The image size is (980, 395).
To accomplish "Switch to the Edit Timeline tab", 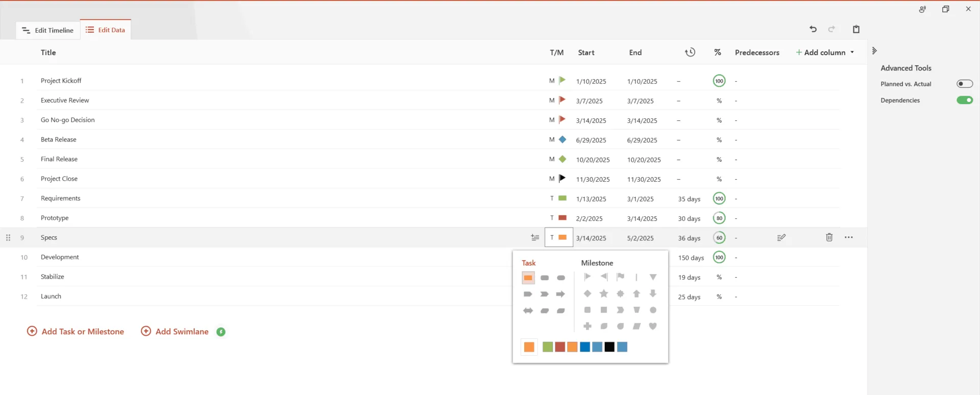I will (48, 30).
